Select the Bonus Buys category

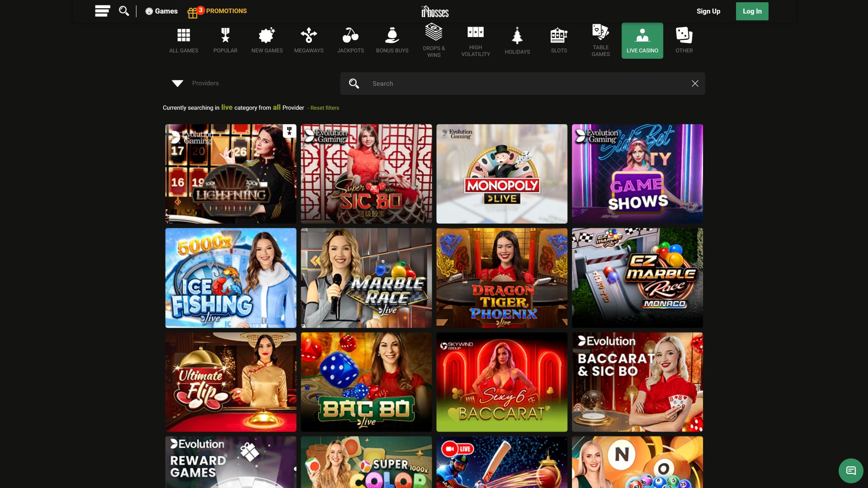click(x=392, y=41)
